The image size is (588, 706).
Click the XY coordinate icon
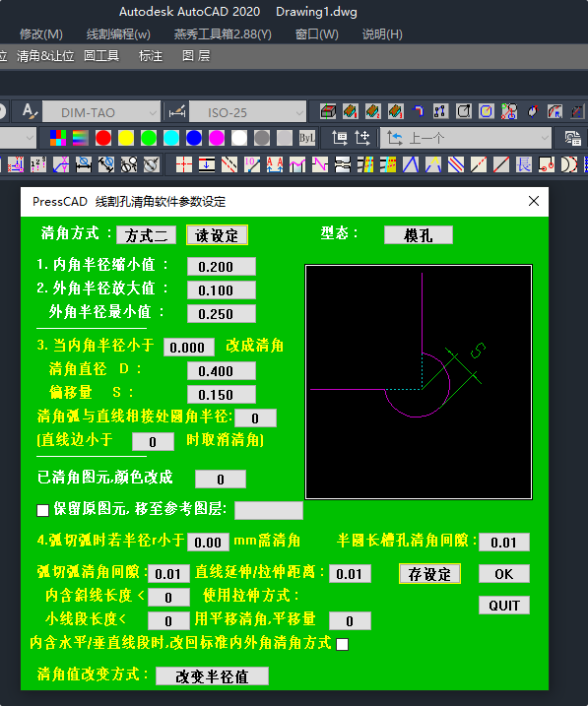tap(61, 164)
